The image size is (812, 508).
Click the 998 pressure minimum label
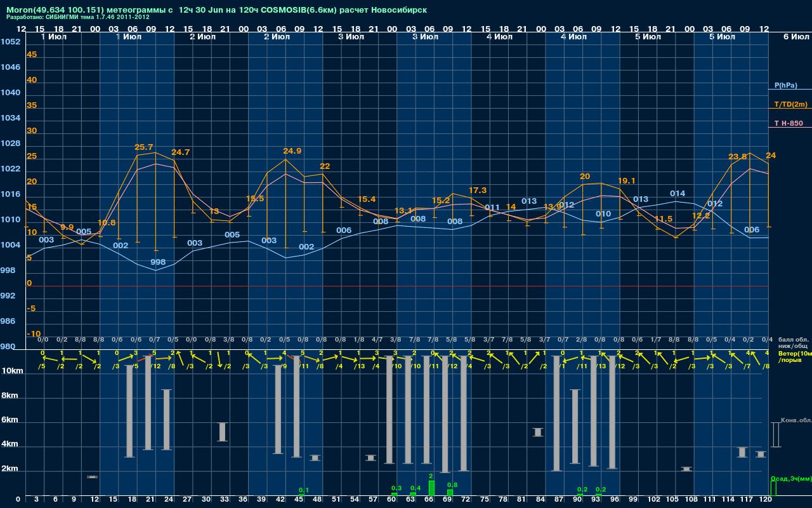pos(158,262)
